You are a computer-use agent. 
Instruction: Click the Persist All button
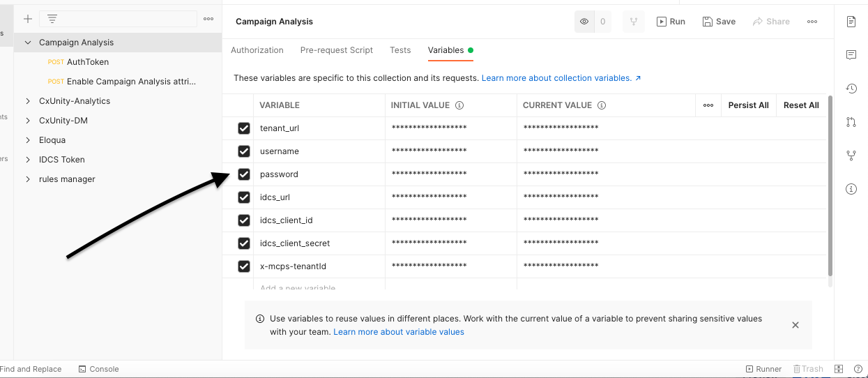point(748,105)
